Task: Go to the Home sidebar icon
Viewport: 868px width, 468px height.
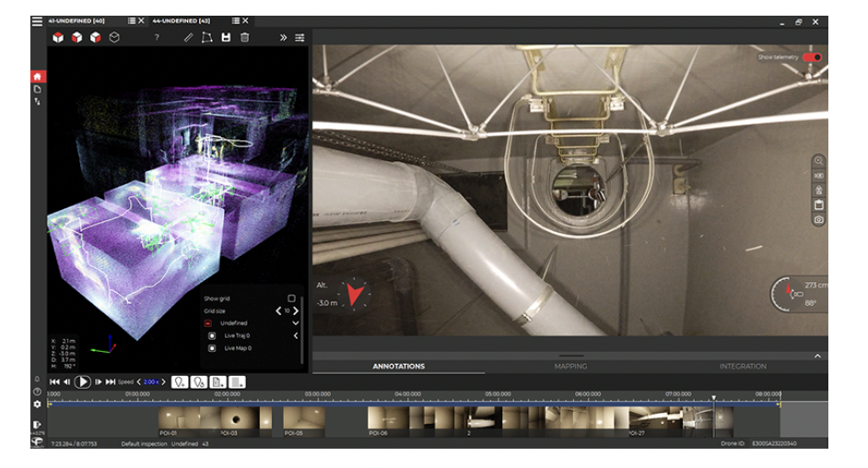Action: pyautogui.click(x=38, y=76)
